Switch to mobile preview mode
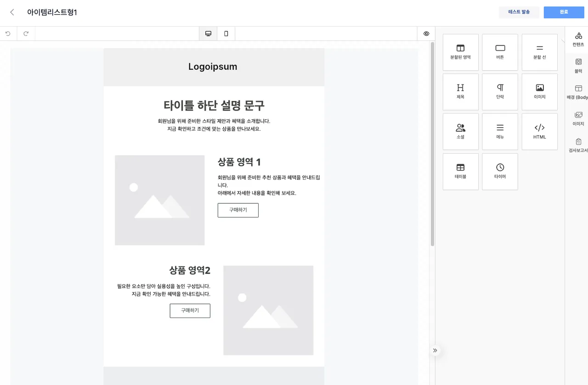 point(226,33)
